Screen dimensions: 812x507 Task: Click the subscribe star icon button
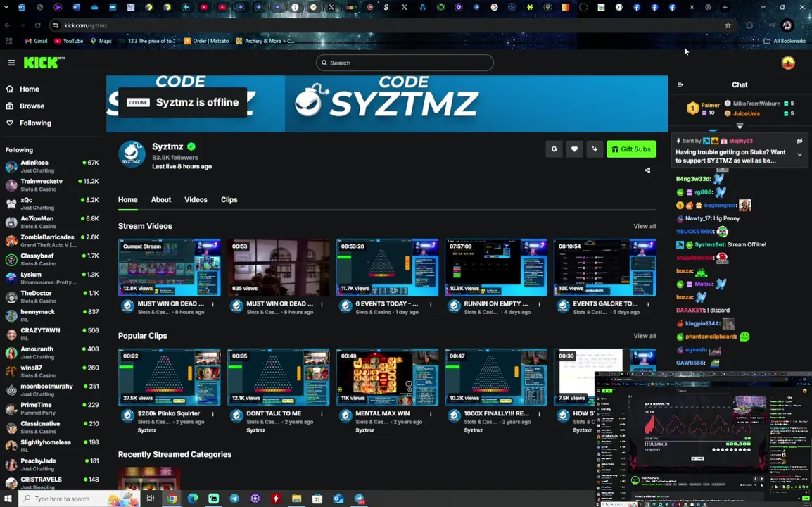[595, 149]
